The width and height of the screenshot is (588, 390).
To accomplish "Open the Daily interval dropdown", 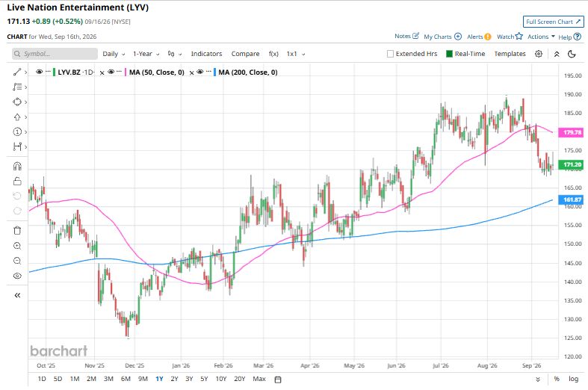I will click(x=114, y=54).
